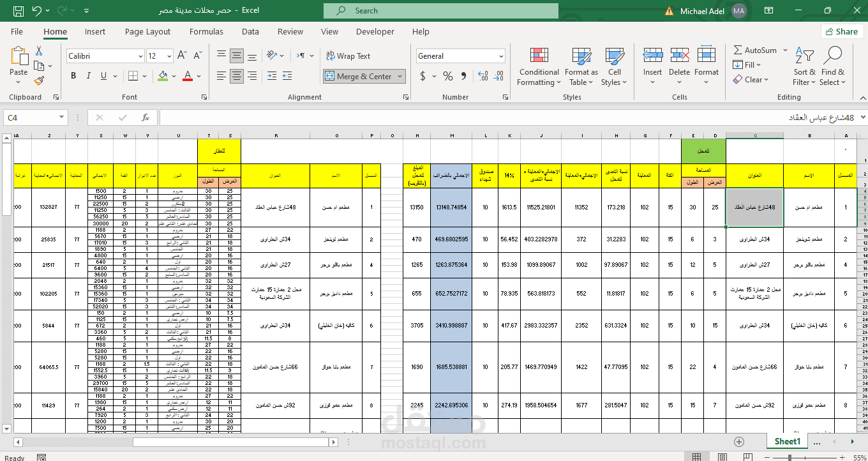Open the Page Layout ribbon tab
The width and height of the screenshot is (868, 461).
pyautogui.click(x=147, y=31)
